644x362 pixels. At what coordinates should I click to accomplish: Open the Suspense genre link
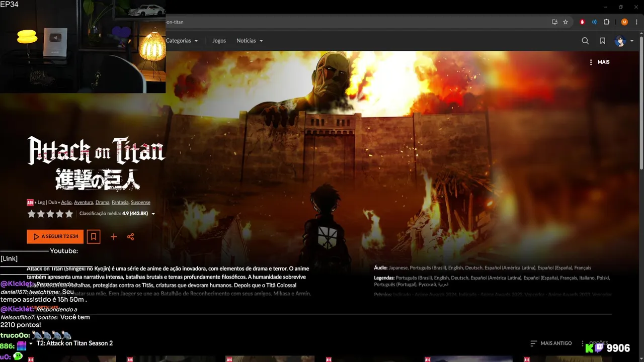(x=140, y=203)
